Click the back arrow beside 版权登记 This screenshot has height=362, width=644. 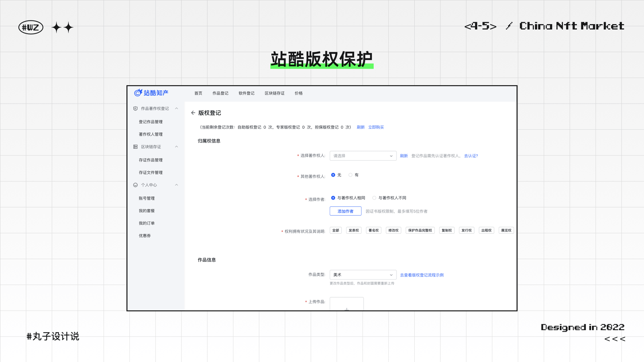(x=193, y=113)
